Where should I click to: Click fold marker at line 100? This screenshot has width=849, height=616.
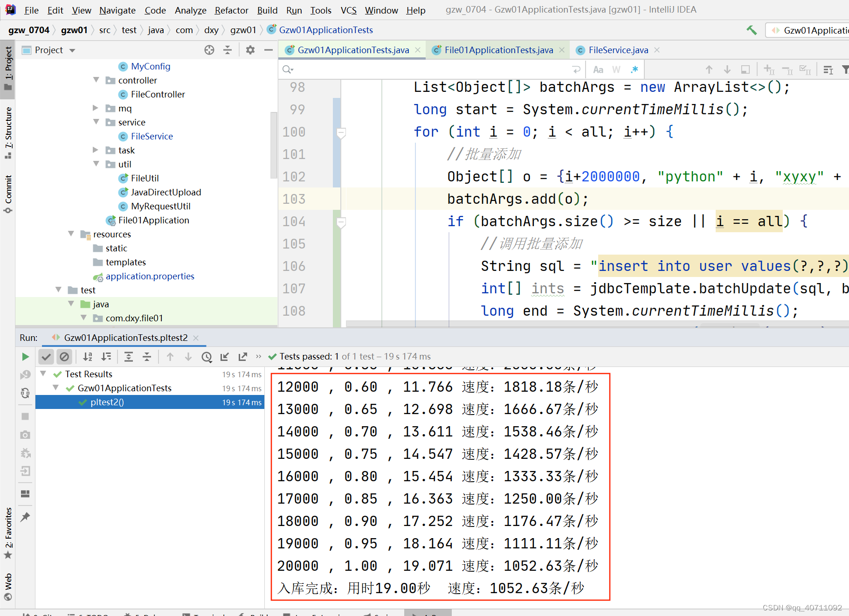[x=341, y=133]
